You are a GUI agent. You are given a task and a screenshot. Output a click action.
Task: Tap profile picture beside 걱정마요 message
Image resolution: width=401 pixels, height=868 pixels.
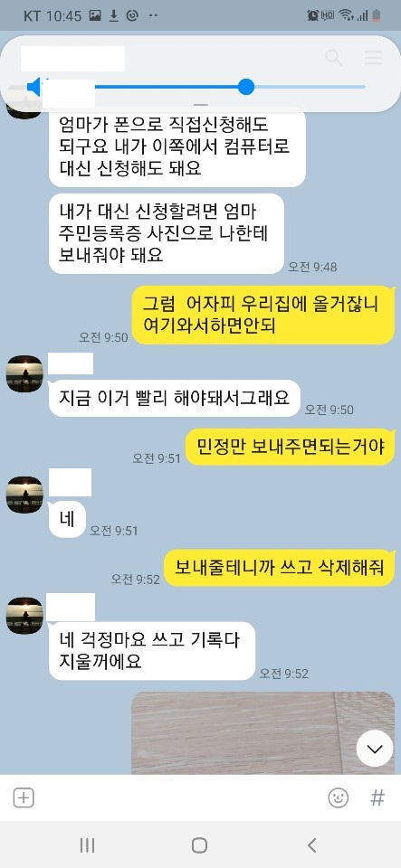point(24,616)
